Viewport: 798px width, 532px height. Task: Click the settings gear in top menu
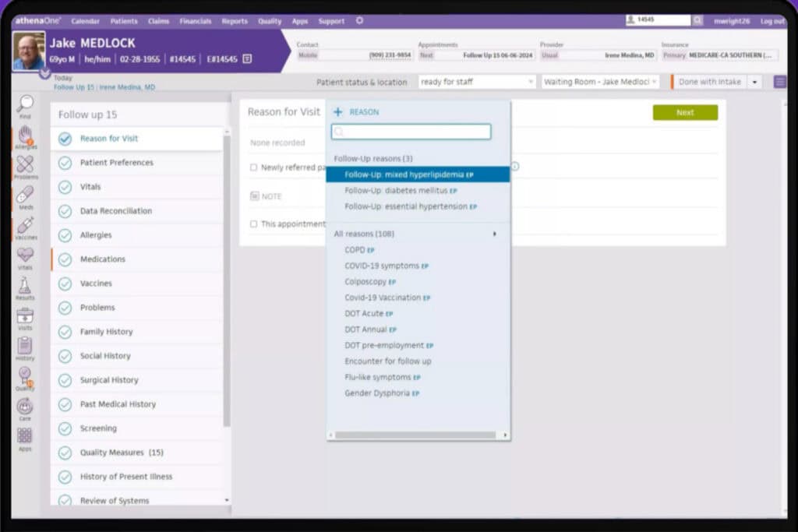(x=359, y=21)
